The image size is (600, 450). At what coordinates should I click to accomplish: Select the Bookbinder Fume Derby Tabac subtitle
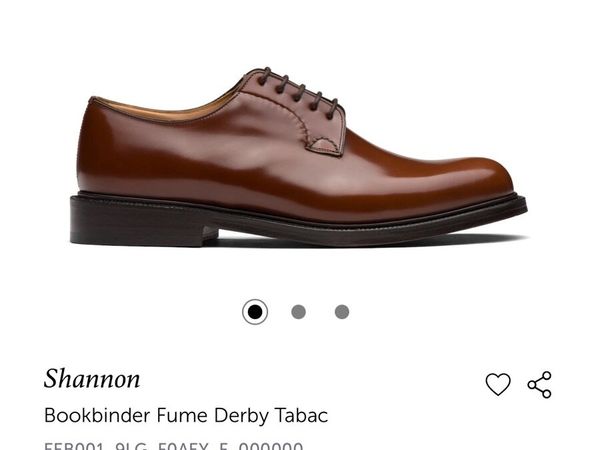[x=186, y=416]
